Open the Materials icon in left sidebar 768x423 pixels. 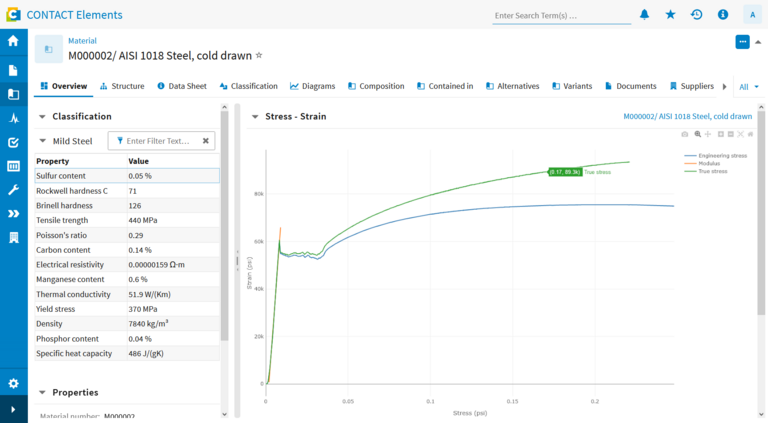point(13,94)
